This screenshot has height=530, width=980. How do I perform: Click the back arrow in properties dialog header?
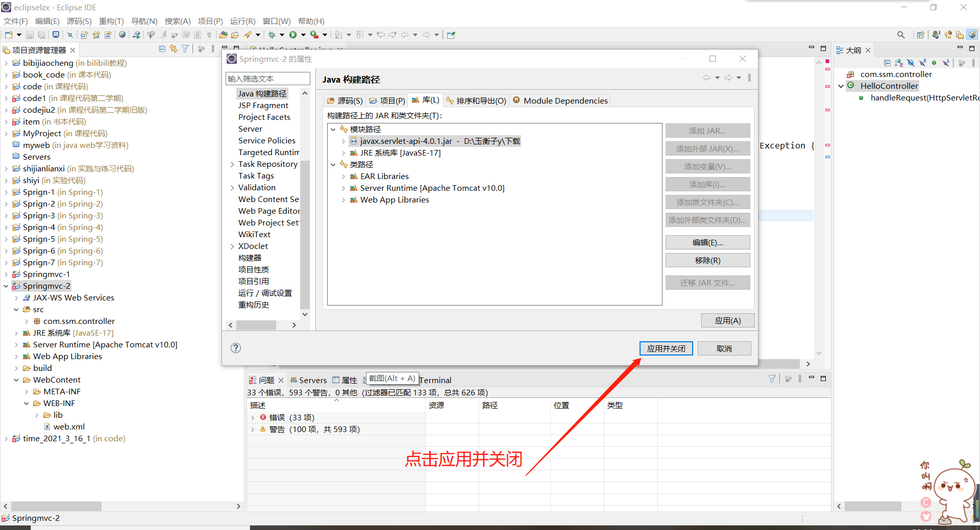point(707,78)
